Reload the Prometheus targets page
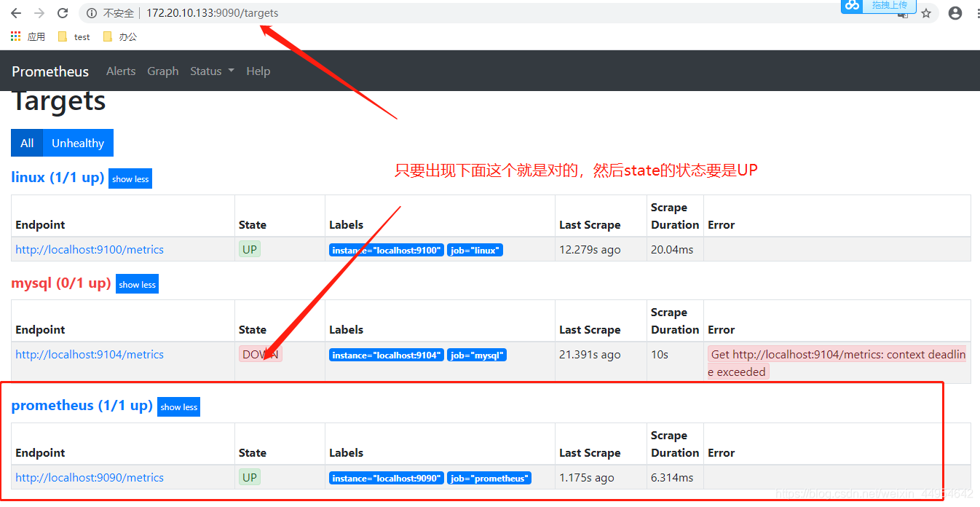The width and height of the screenshot is (980, 507). click(x=63, y=13)
